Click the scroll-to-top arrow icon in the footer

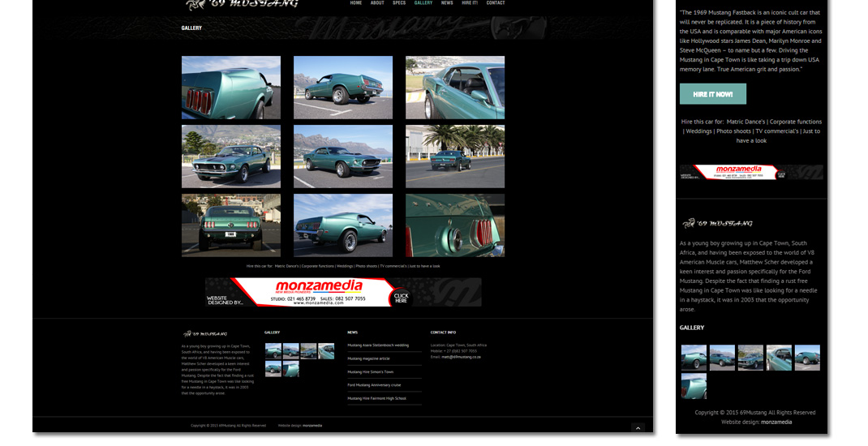pos(638,427)
